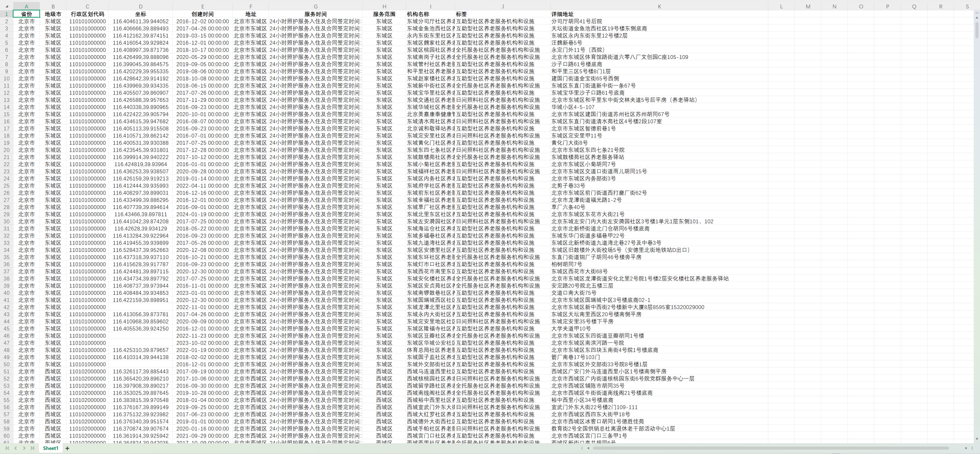This screenshot has height=454, width=980.
Task: Select column K header
Action: pyautogui.click(x=659, y=7)
